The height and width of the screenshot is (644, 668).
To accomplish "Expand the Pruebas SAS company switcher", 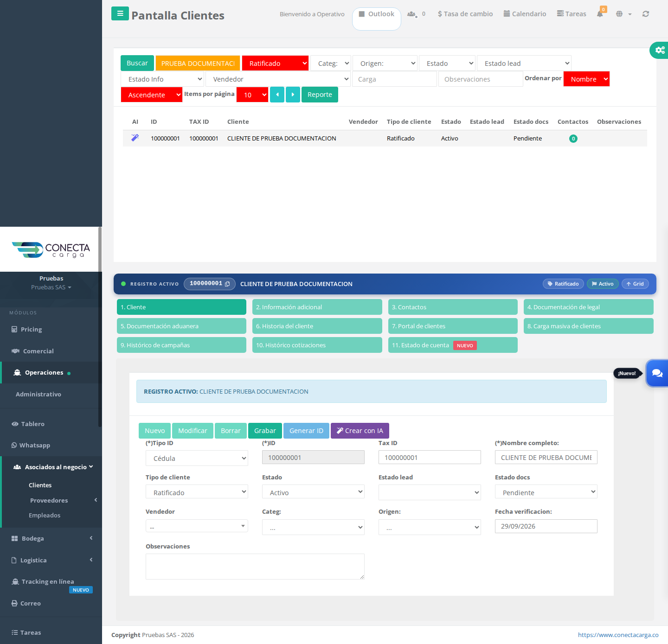I will tap(51, 287).
